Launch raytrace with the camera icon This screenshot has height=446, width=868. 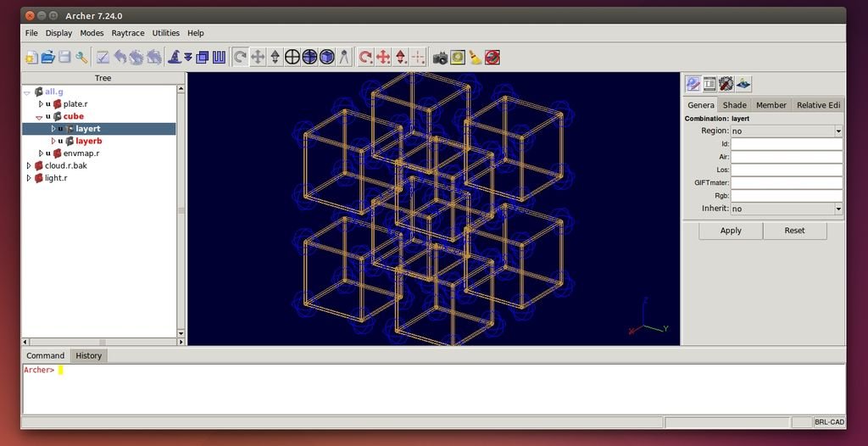pyautogui.click(x=440, y=57)
